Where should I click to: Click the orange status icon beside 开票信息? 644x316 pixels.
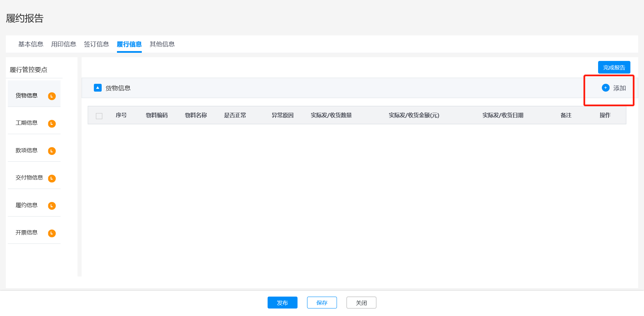click(52, 233)
